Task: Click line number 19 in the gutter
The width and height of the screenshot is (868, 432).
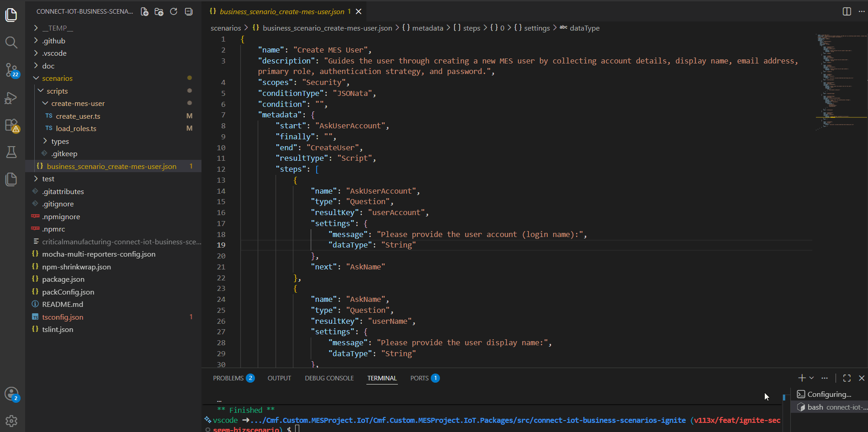Action: coord(221,245)
